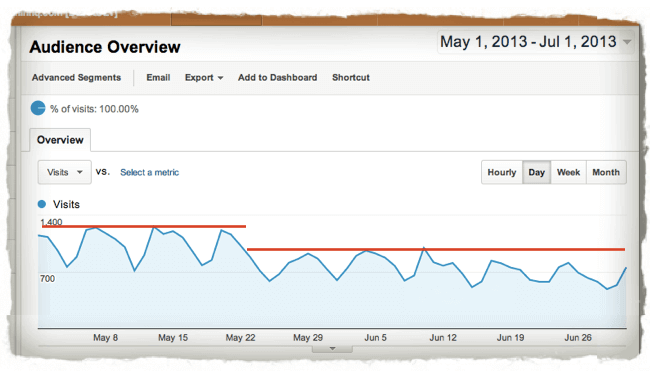Click the Select a metric link
The image size is (650, 371).
click(x=149, y=172)
